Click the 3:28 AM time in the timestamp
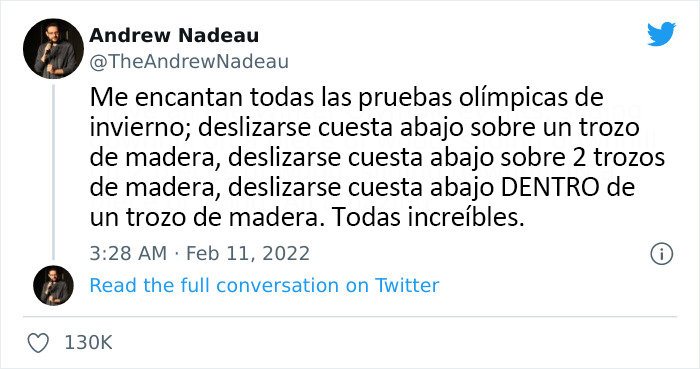This screenshot has height=369, width=700. 128,253
